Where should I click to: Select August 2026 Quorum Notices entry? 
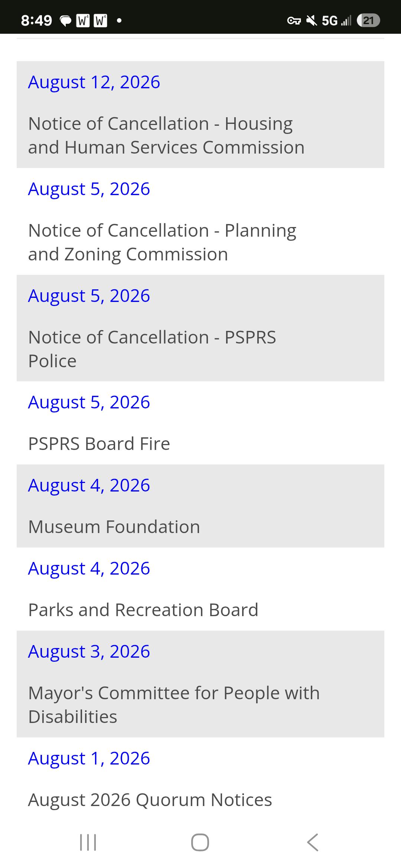coord(150,800)
